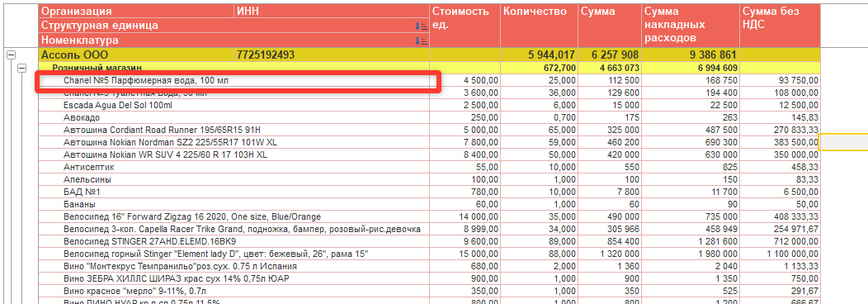This screenshot has width=868, height=304.
Task: Select the Количество column header
Action: 539,26
